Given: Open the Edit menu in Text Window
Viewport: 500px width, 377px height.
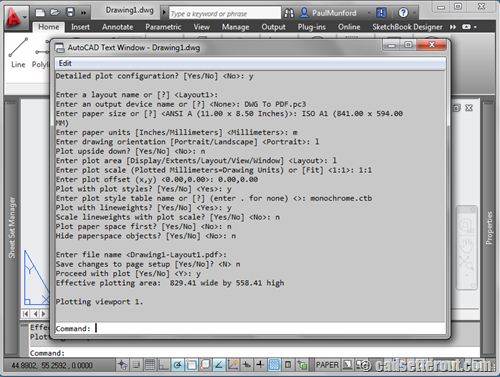Looking at the screenshot, I should 65,63.
